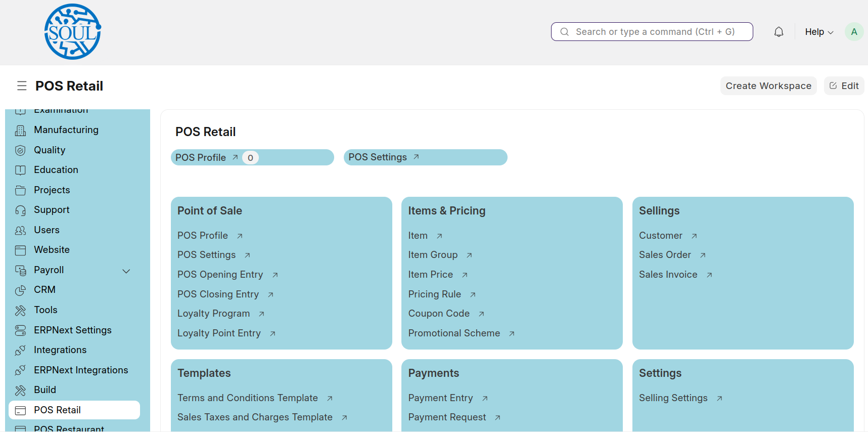Click the POS Retail sidebar icon
Image resolution: width=868 pixels, height=432 pixels.
[x=20, y=410]
